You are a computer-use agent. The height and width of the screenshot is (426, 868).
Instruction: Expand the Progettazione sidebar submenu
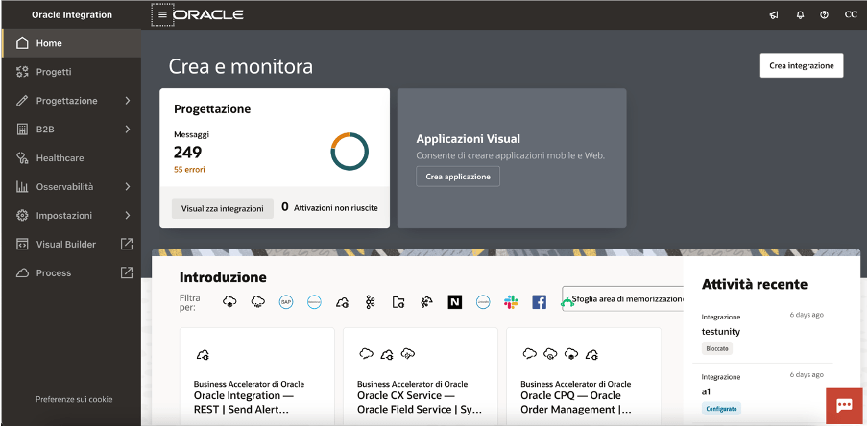tap(127, 101)
